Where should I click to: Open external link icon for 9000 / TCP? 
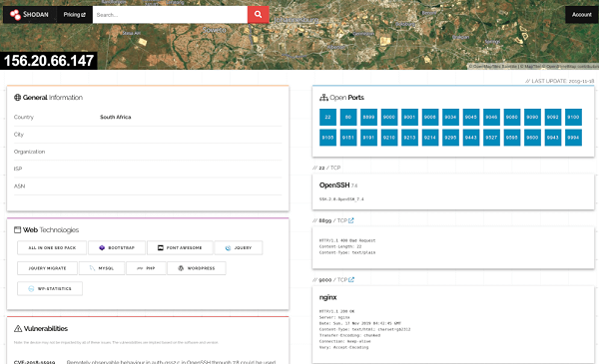point(351,279)
